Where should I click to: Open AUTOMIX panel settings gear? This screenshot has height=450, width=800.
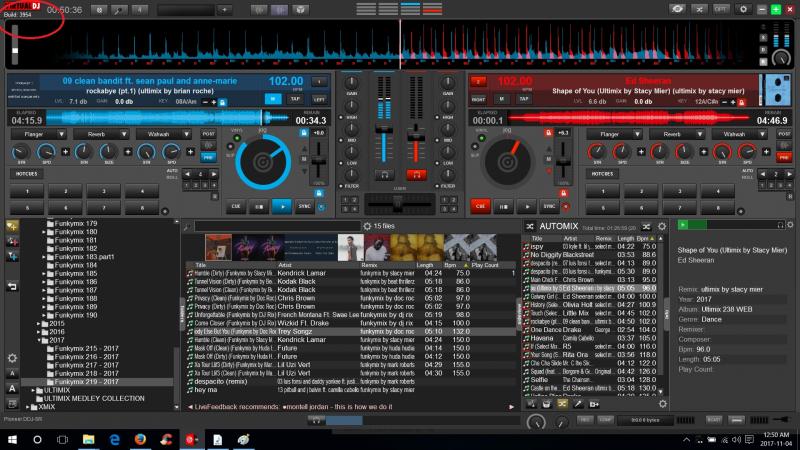pos(662,226)
